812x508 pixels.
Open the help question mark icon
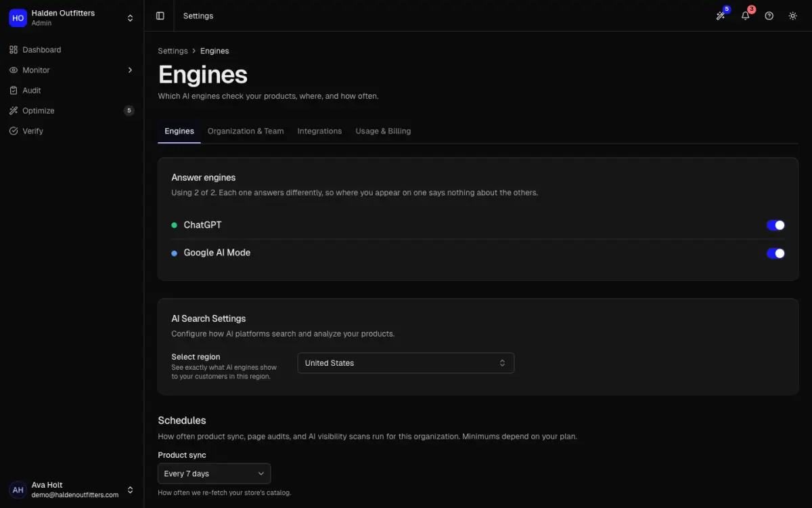769,16
